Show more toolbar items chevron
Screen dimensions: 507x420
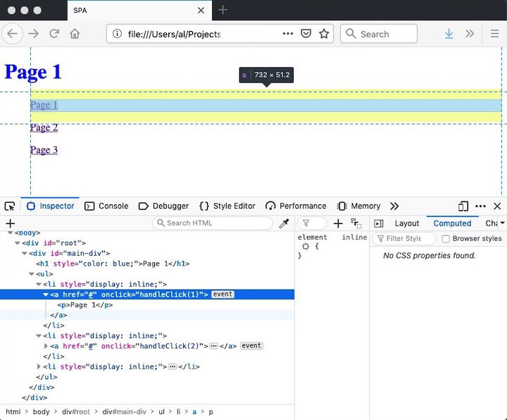click(x=470, y=34)
